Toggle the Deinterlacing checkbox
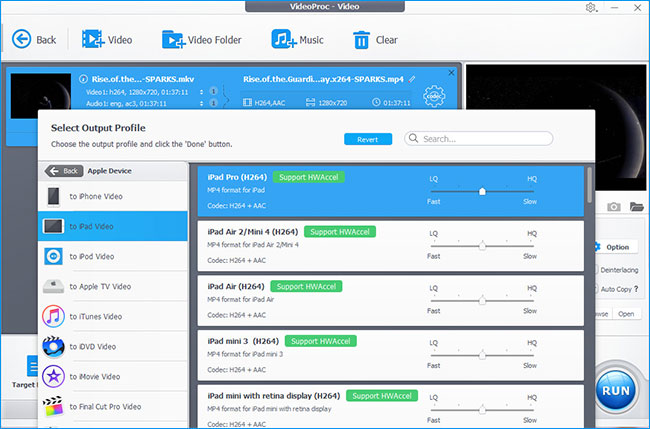Screen dimensions: 650x429 [597, 270]
